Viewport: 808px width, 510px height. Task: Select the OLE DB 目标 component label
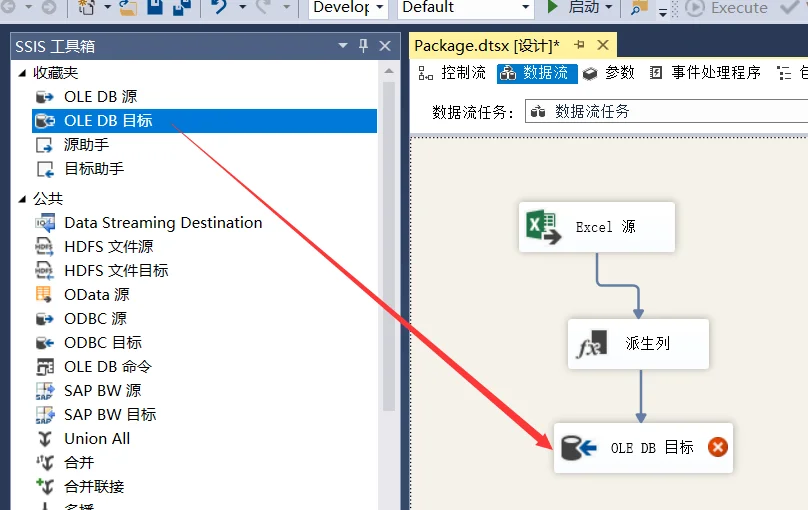(x=652, y=448)
